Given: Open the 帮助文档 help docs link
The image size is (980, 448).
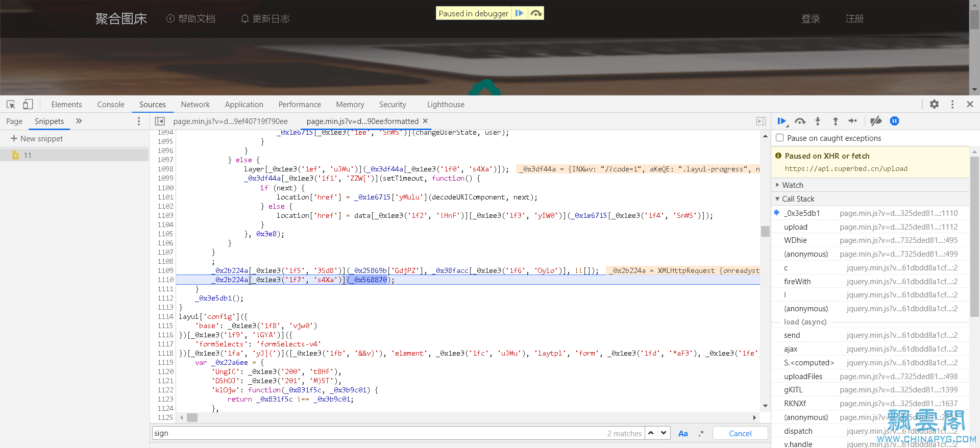Looking at the screenshot, I should tap(191, 18).
